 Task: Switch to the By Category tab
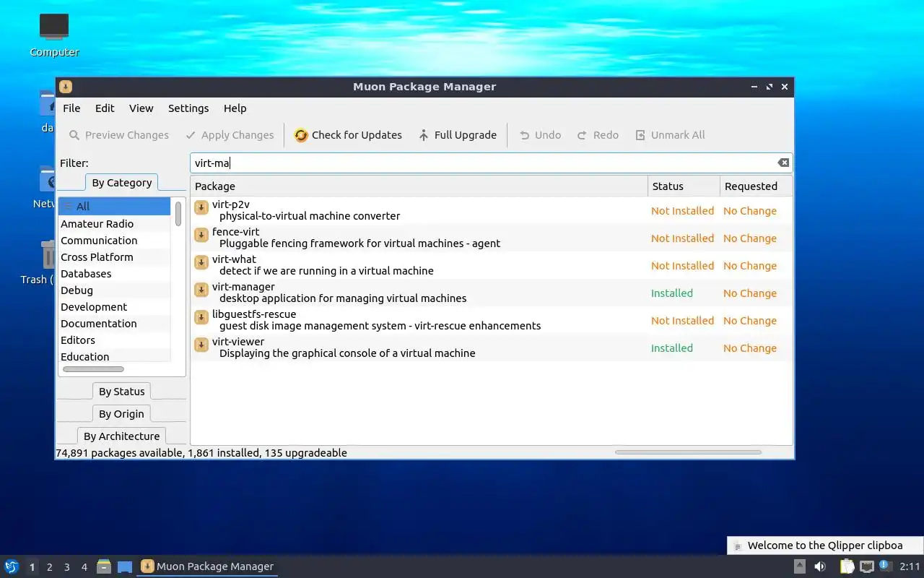(x=121, y=183)
